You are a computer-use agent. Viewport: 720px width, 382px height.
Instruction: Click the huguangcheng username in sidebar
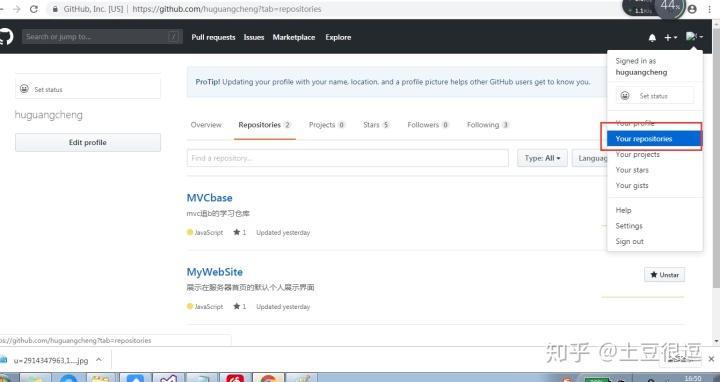49,115
